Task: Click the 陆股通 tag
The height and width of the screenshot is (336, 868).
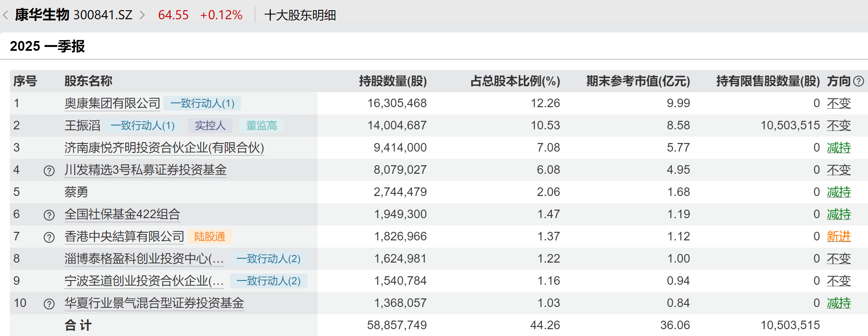Action: point(210,237)
